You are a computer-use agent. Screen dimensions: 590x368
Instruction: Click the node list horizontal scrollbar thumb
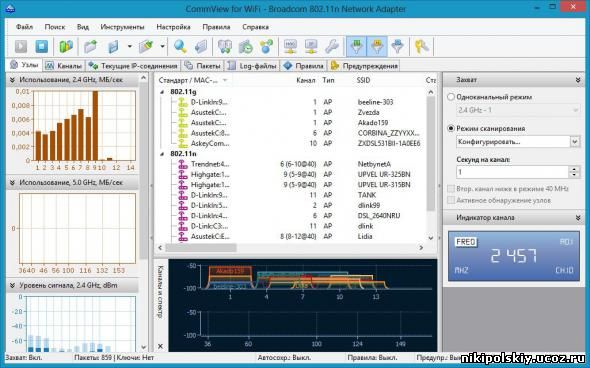pos(201,248)
